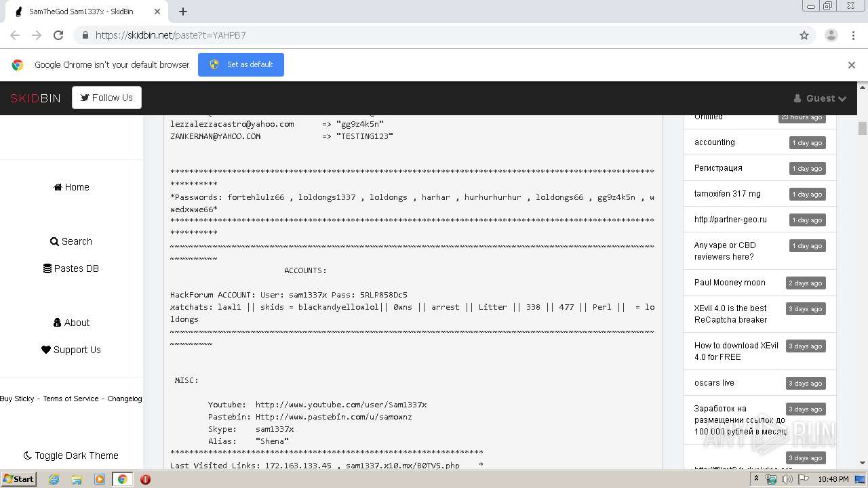Open Chrome three-dot menu

[852, 35]
